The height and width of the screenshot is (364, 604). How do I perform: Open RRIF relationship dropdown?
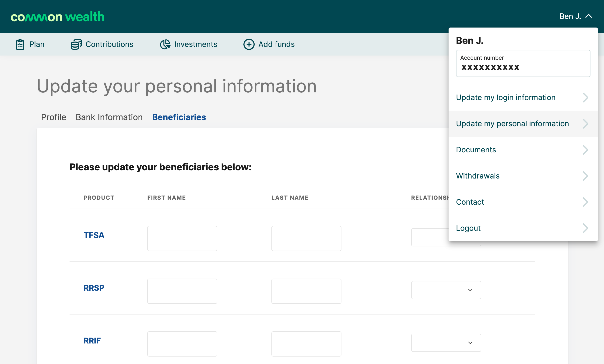click(446, 343)
